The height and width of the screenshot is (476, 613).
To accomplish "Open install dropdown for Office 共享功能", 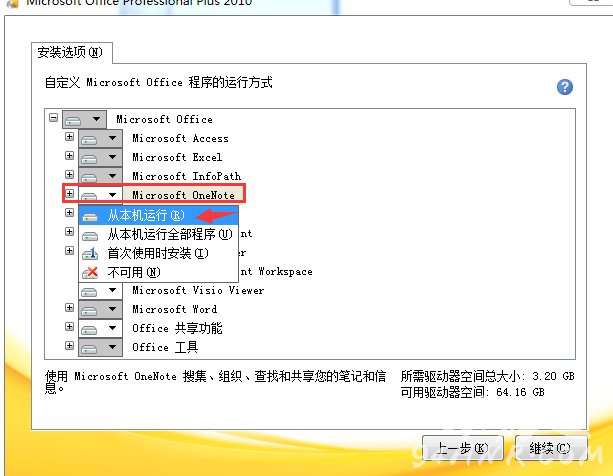I will point(100,328).
